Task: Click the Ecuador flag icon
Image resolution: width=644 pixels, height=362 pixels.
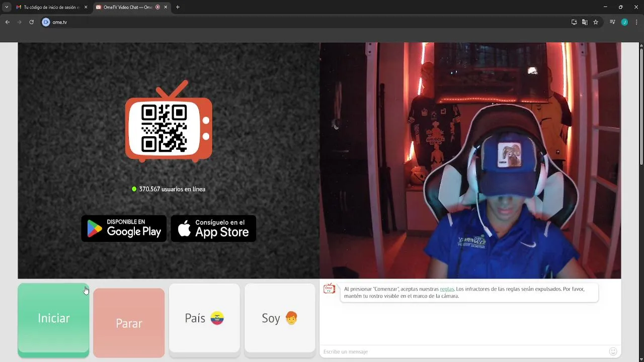Action: coord(217,318)
